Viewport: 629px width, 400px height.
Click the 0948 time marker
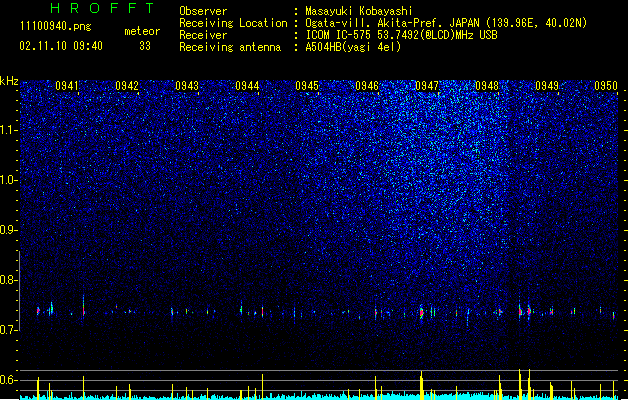(x=487, y=86)
